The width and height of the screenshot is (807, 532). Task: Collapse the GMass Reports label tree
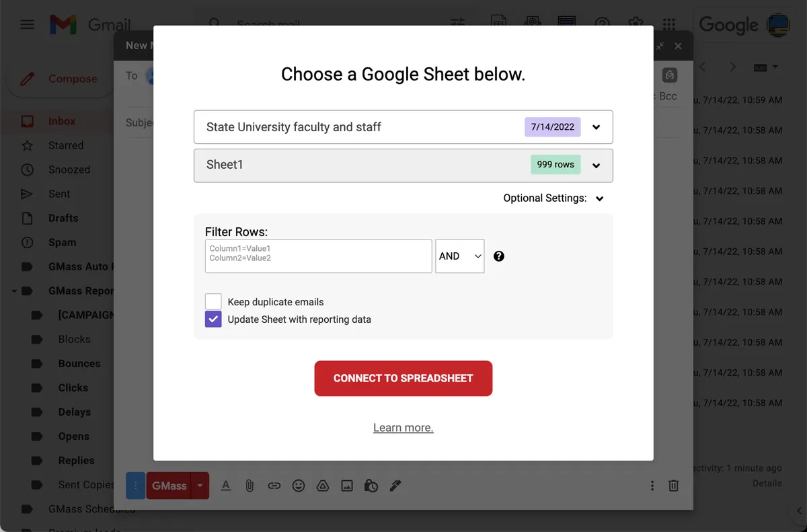(14, 291)
